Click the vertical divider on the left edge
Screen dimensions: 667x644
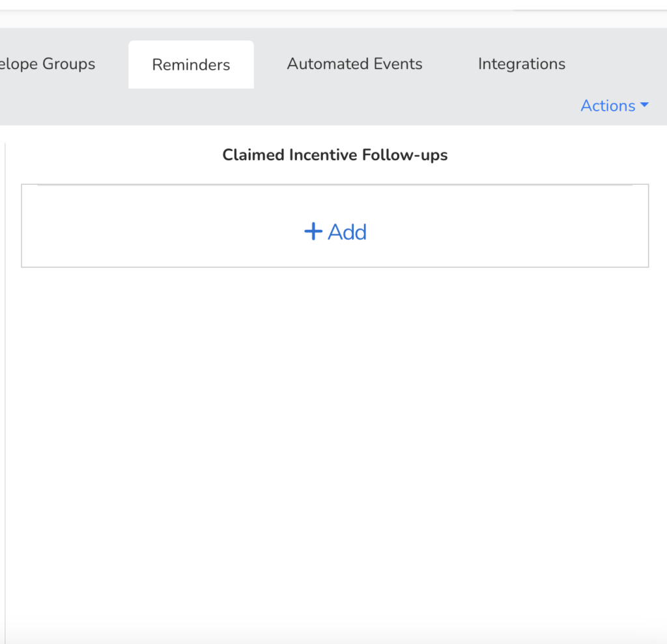click(5, 391)
